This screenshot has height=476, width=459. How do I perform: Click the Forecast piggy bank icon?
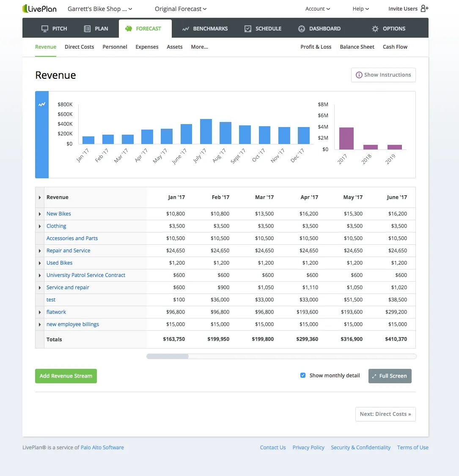(x=129, y=29)
